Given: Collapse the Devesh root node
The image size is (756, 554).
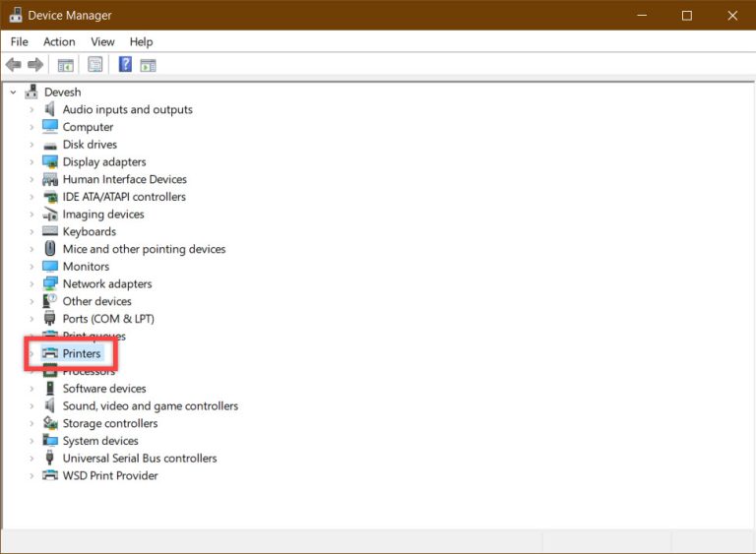Looking at the screenshot, I should (x=13, y=92).
